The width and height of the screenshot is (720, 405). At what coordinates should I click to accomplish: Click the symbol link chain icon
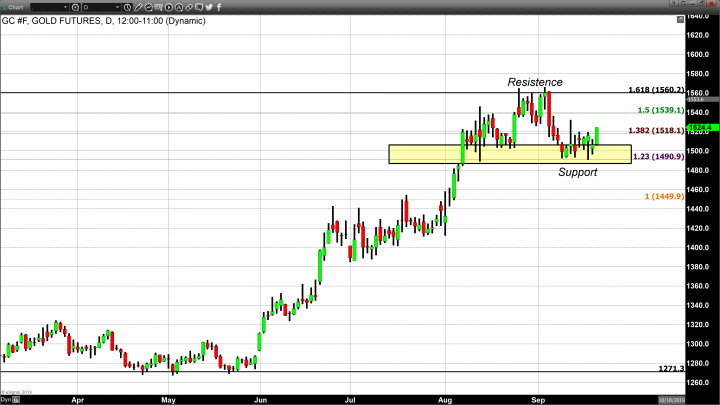tap(189, 7)
